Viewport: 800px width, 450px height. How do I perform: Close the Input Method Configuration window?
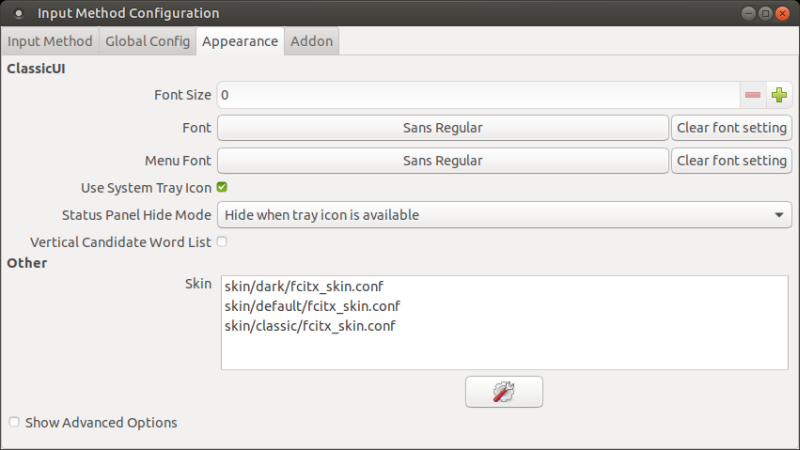click(x=782, y=13)
